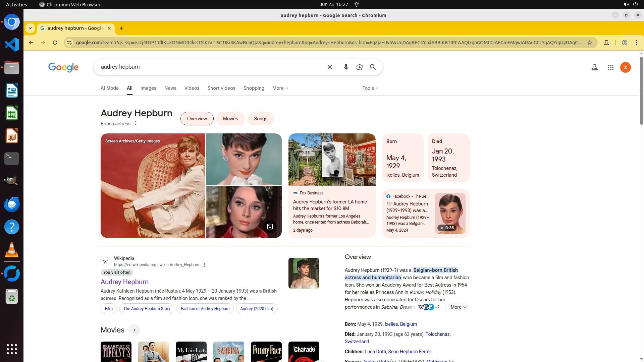Reload the current page
644x362 pixels.
tap(55, 43)
